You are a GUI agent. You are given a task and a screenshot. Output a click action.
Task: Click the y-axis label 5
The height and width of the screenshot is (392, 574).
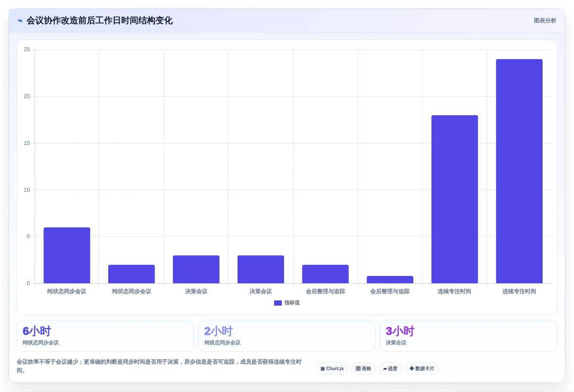coord(28,236)
